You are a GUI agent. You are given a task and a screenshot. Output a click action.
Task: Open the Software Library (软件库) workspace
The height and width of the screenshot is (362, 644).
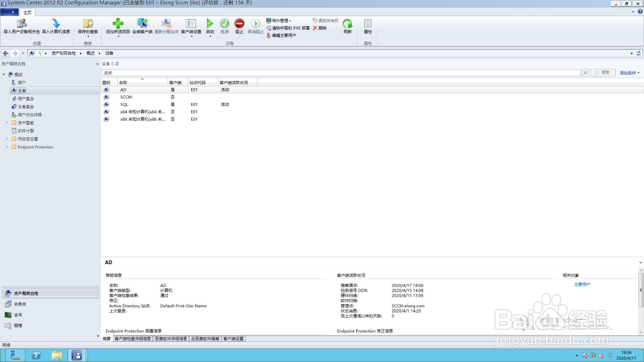51,304
